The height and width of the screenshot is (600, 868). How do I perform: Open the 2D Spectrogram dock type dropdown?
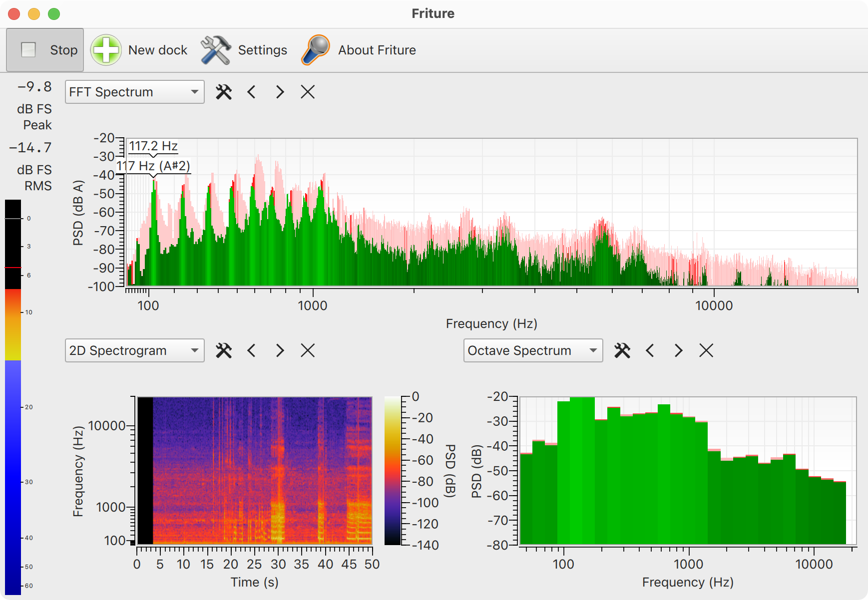[135, 350]
